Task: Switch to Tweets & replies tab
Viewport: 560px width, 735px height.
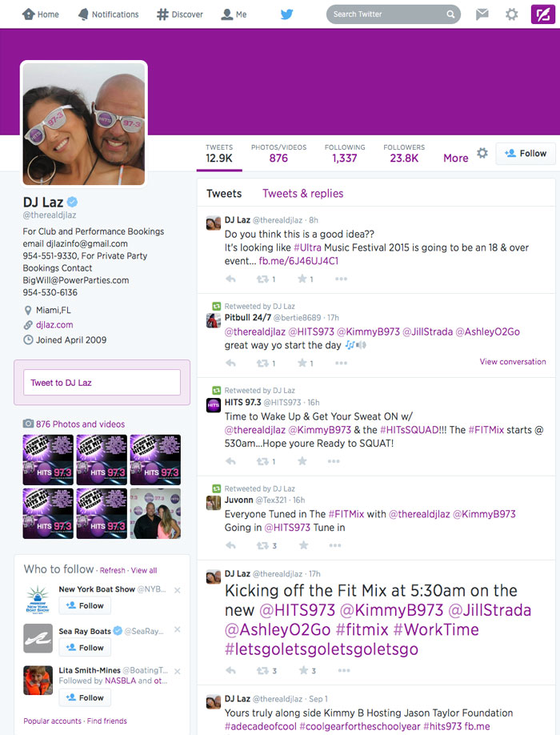Action: [x=303, y=194]
